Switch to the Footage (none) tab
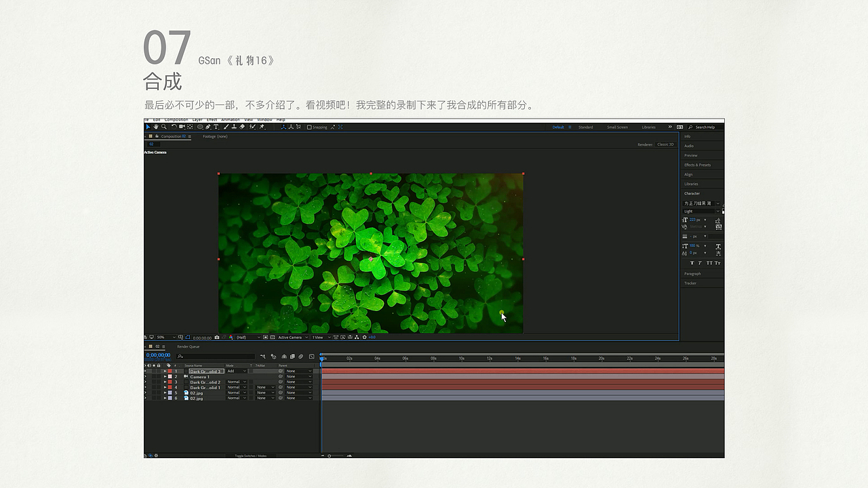 [215, 136]
